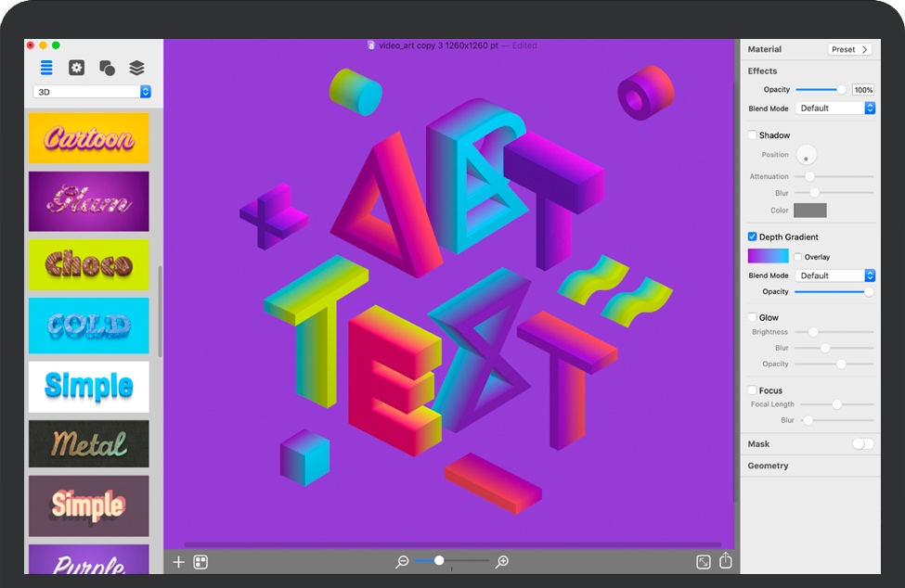
Task: Select the Choco style thumbnail
Action: click(x=89, y=264)
